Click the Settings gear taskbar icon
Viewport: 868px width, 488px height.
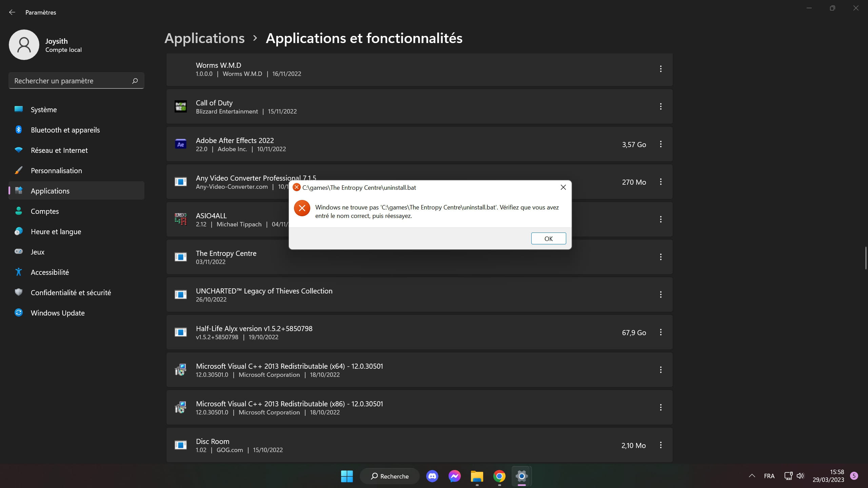pyautogui.click(x=521, y=476)
